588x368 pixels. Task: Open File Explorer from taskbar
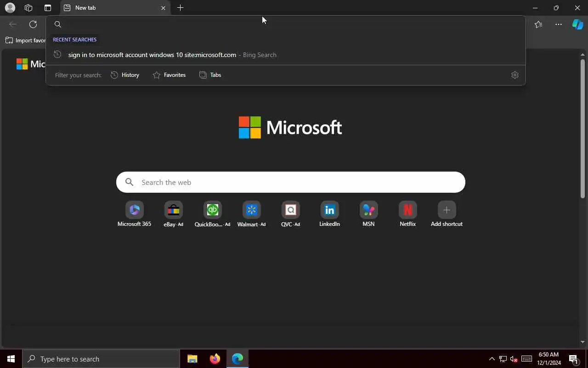pyautogui.click(x=192, y=359)
